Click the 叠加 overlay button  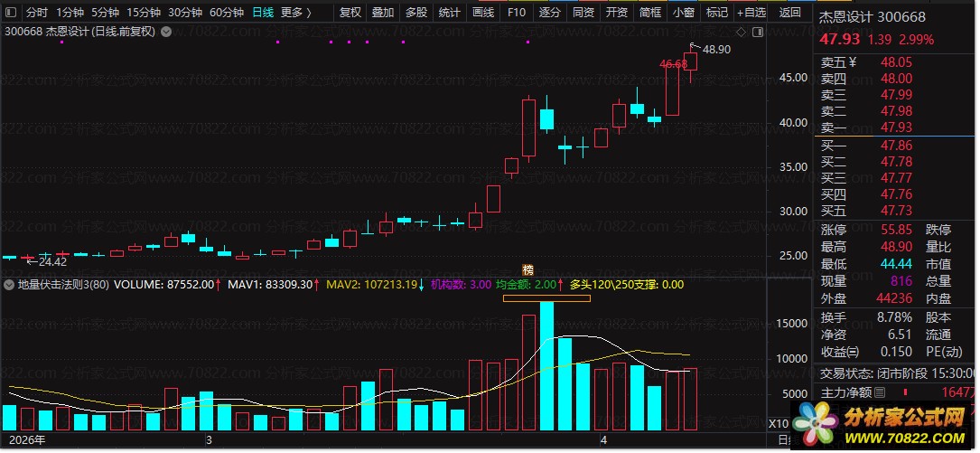click(x=382, y=12)
